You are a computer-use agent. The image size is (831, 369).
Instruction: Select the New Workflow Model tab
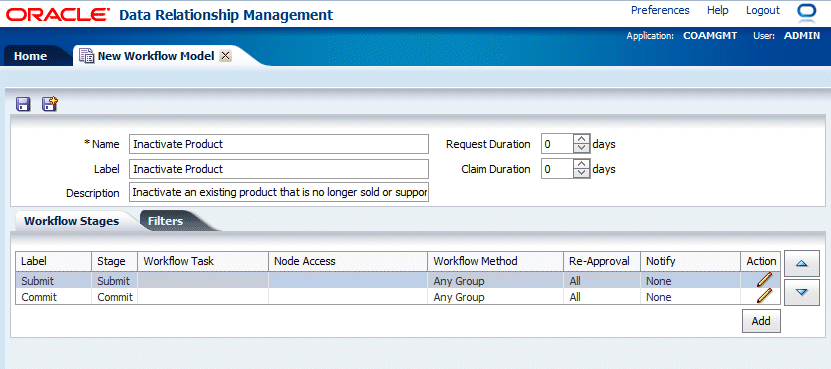tap(156, 56)
